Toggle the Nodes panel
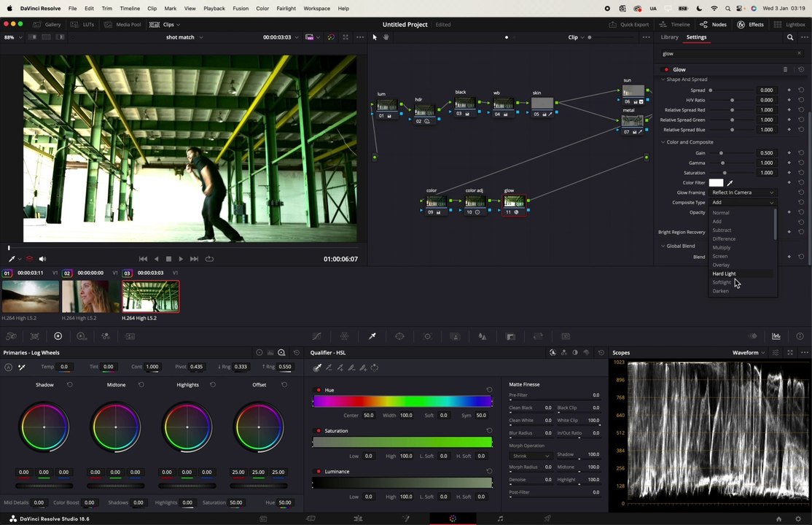The width and height of the screenshot is (812, 525). tap(713, 24)
